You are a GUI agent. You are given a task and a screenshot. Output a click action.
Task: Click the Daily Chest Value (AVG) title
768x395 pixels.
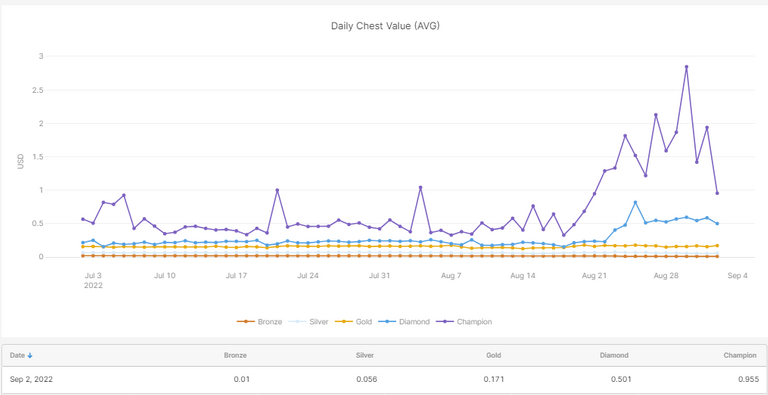pyautogui.click(x=385, y=26)
